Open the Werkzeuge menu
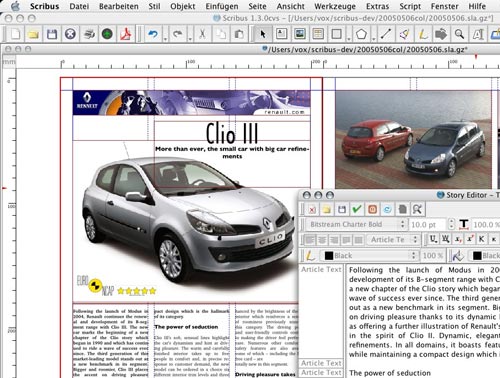Image resolution: width=500 pixels, height=378 pixels. point(335,6)
